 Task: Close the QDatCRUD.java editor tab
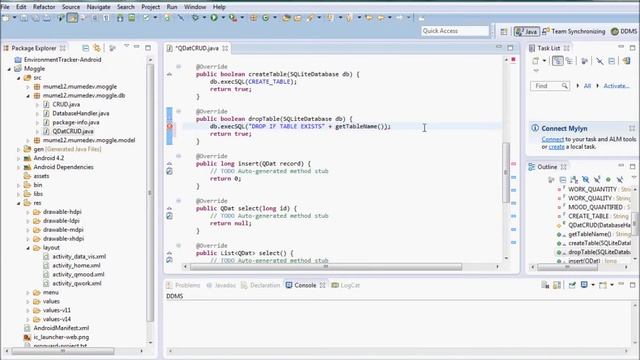[225, 48]
